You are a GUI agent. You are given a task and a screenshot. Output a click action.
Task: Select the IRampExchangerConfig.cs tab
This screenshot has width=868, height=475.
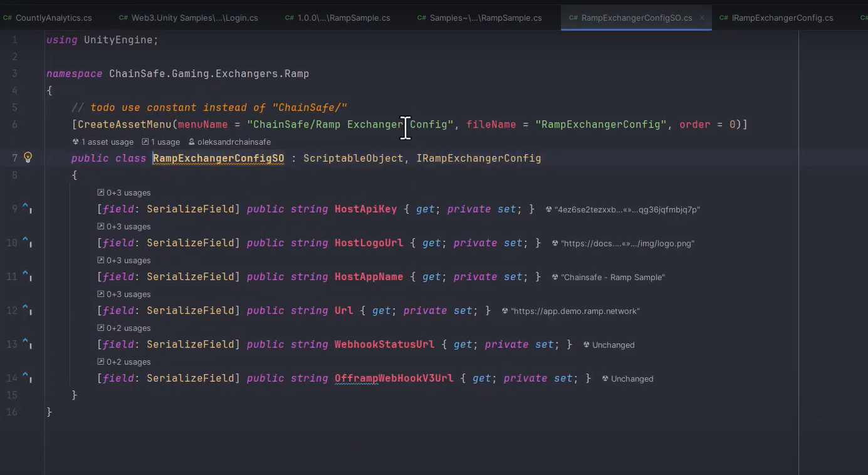782,18
